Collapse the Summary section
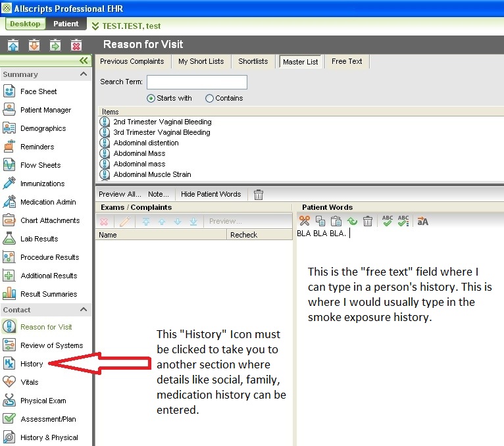Viewport: 504px width, 446px height. pos(84,74)
